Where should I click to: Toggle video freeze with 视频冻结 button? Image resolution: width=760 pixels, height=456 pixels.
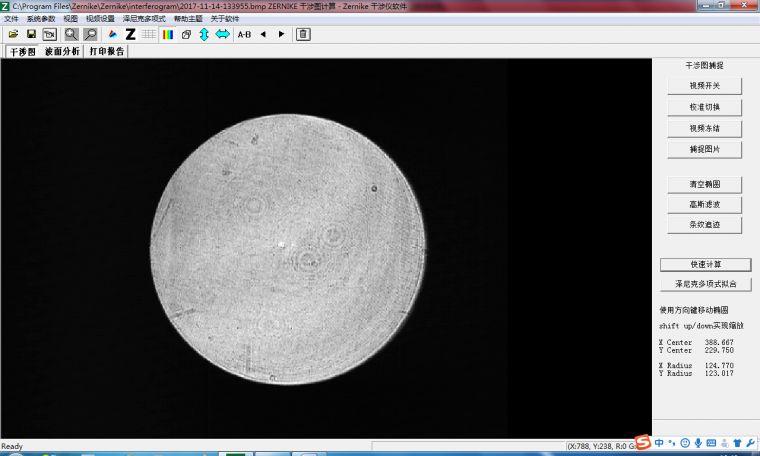click(704, 128)
